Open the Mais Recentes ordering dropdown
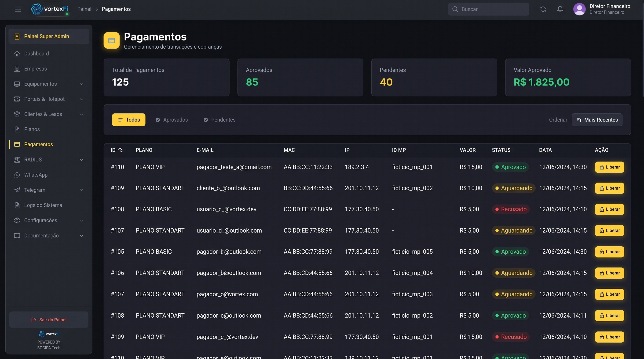 pyautogui.click(x=597, y=120)
